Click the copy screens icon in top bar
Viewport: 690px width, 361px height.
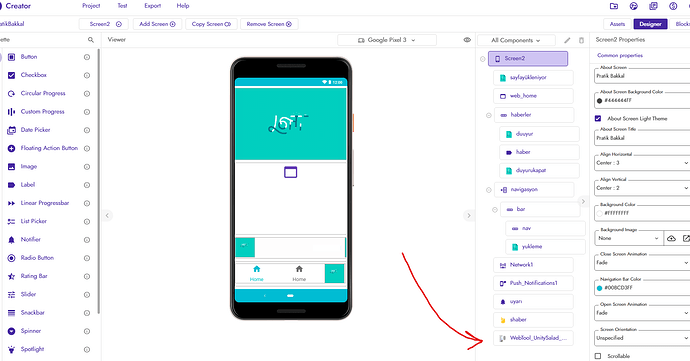tap(653, 6)
